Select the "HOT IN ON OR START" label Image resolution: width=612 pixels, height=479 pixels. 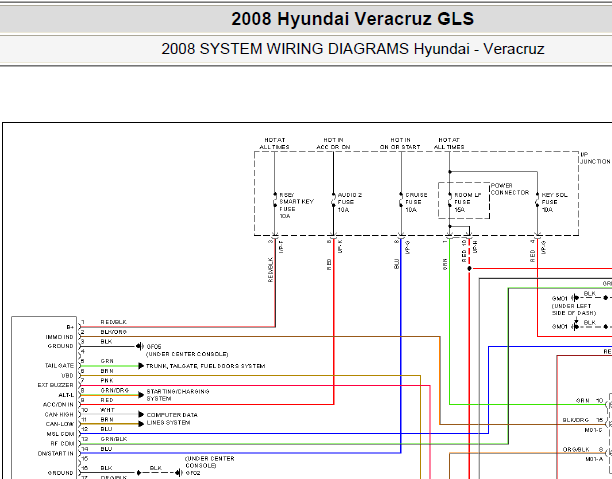coord(400,144)
